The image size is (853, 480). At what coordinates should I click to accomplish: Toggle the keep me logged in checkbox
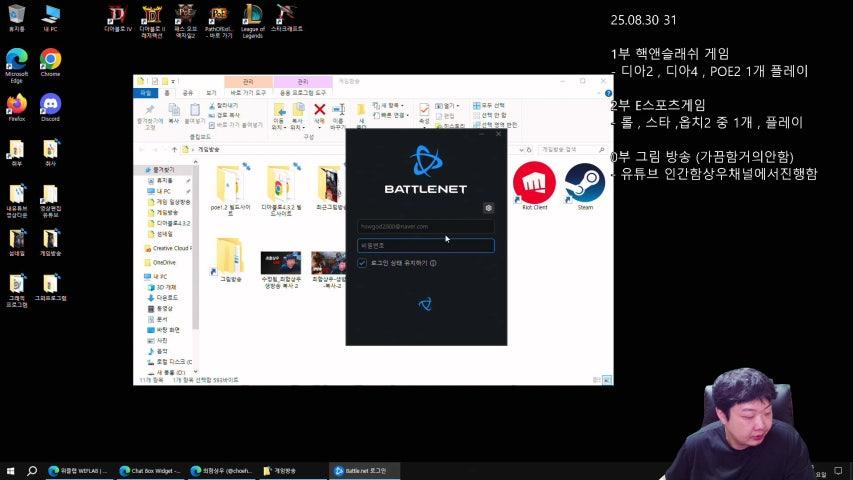point(362,263)
